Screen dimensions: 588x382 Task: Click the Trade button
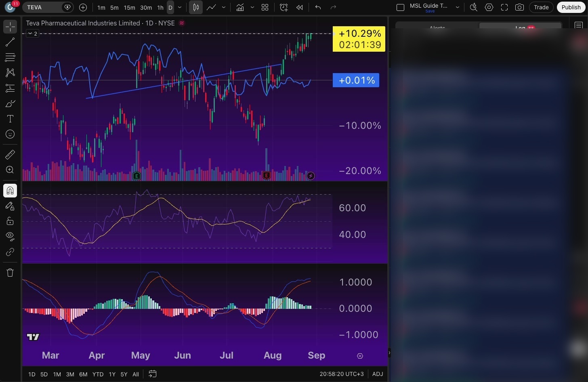(541, 7)
